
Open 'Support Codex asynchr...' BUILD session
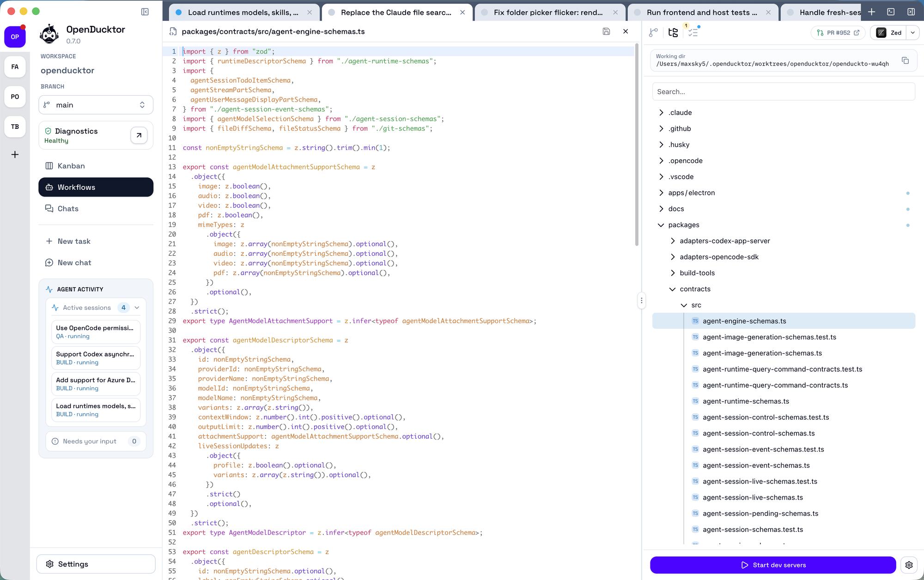click(96, 358)
